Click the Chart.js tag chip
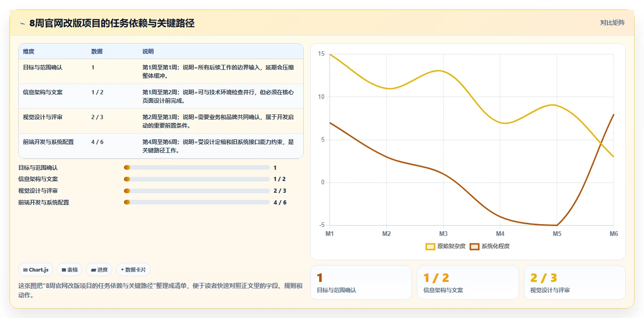 36,270
